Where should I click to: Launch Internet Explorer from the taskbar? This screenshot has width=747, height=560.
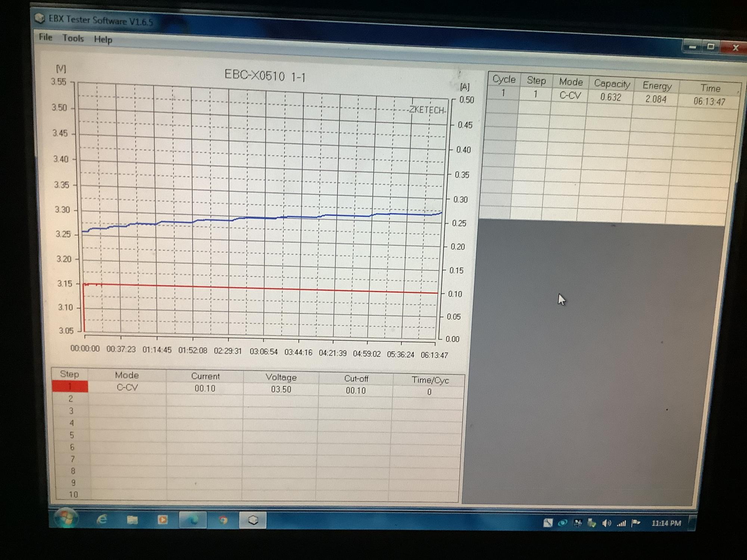tap(102, 519)
